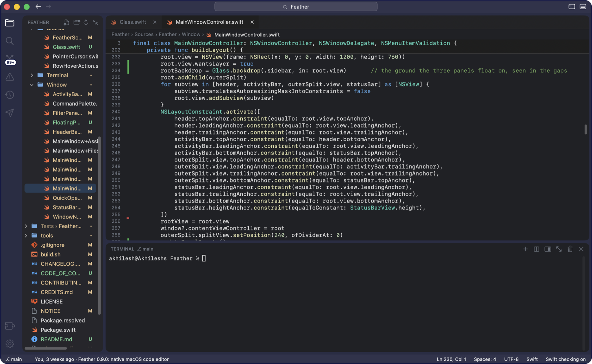Viewport: 592px width, 364px height.
Task: Open Source Control with 99+ badge
Action: click(x=10, y=60)
